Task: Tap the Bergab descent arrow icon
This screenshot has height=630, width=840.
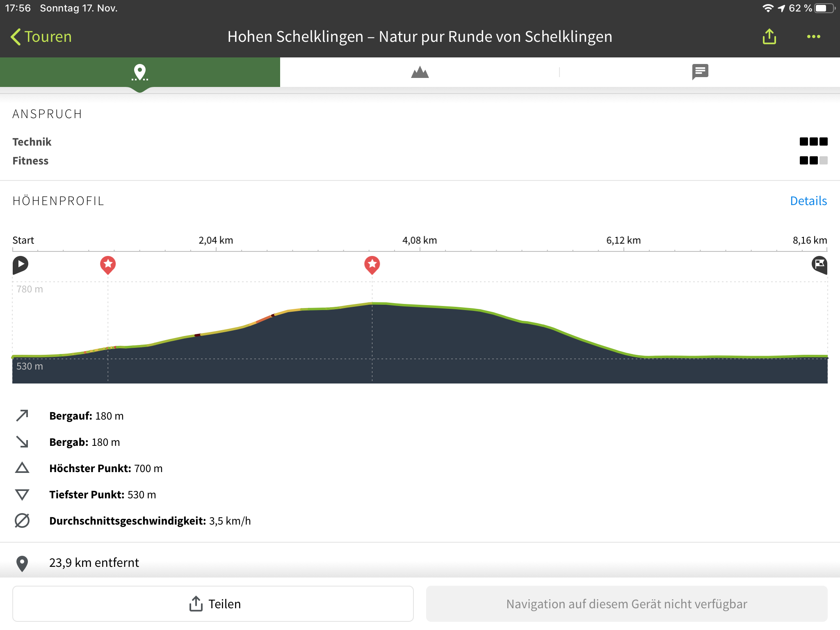Action: coord(22,442)
